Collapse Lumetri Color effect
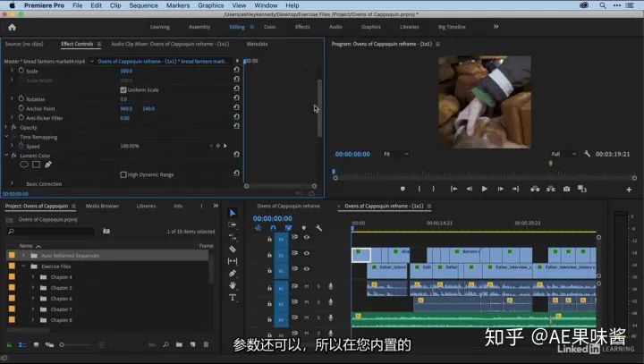The width and height of the screenshot is (644, 364). [x=6, y=156]
